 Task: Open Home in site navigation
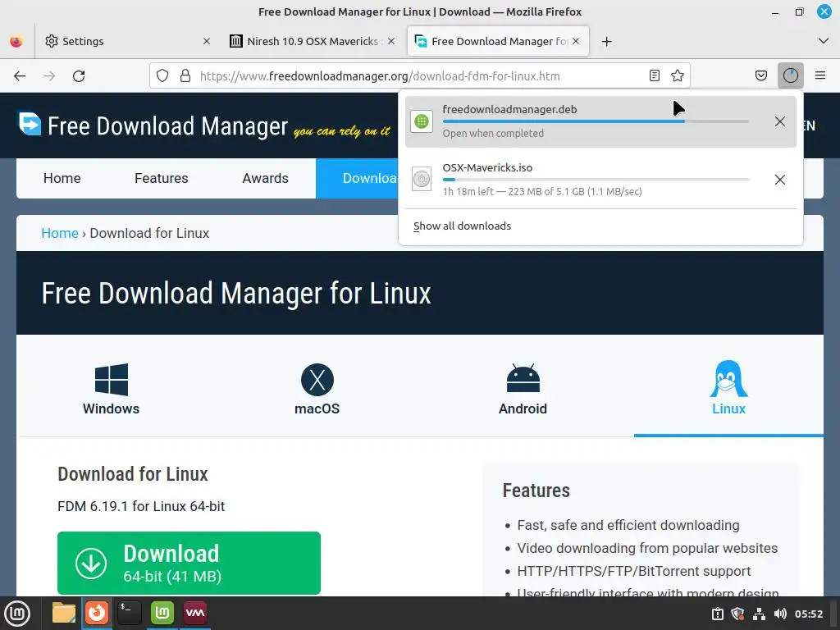[62, 178]
